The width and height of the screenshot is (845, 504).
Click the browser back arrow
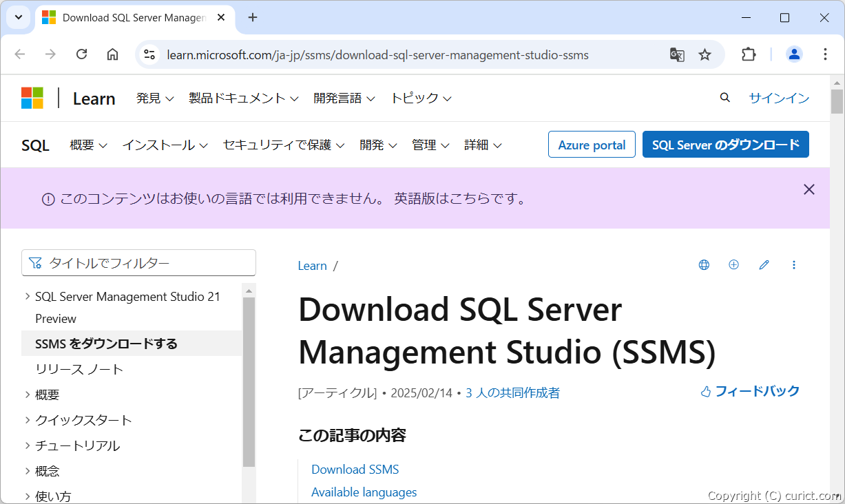tap(20, 54)
